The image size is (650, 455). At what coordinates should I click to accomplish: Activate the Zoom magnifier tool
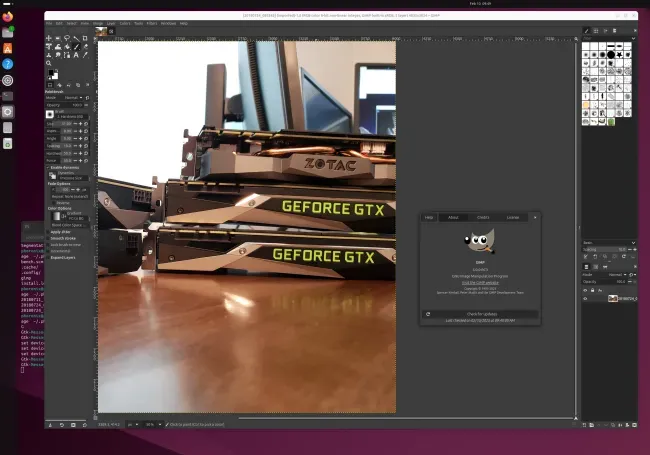[49, 63]
